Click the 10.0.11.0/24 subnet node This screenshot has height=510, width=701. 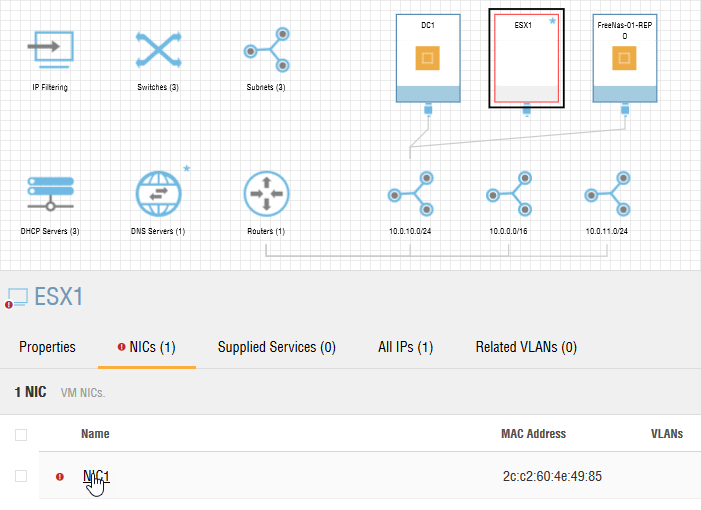[607, 194]
